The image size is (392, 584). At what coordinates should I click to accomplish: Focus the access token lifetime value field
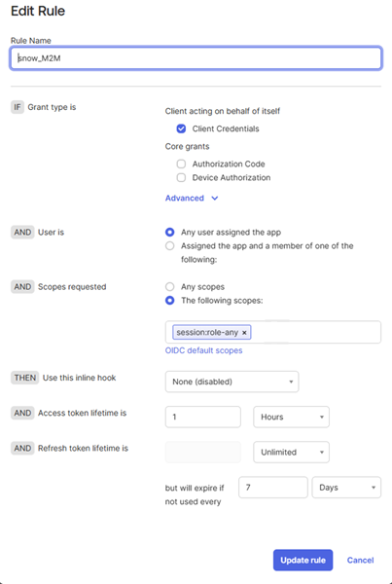click(203, 417)
